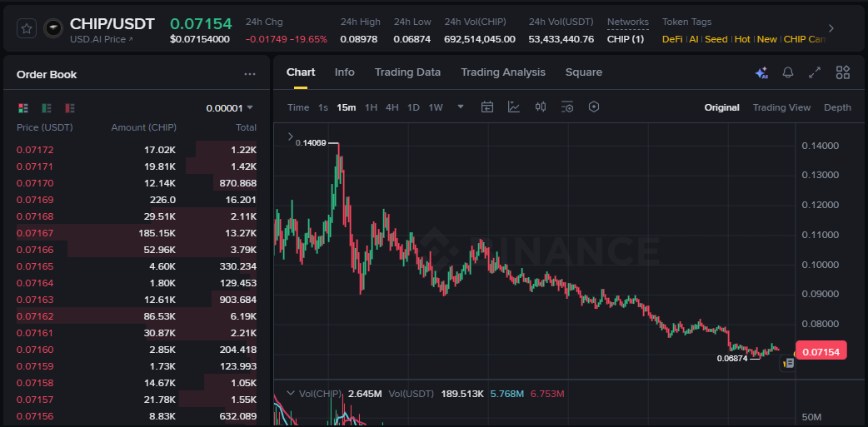Screen dimensions: 868x427
Task: Switch to Original chart view
Action: click(721, 107)
